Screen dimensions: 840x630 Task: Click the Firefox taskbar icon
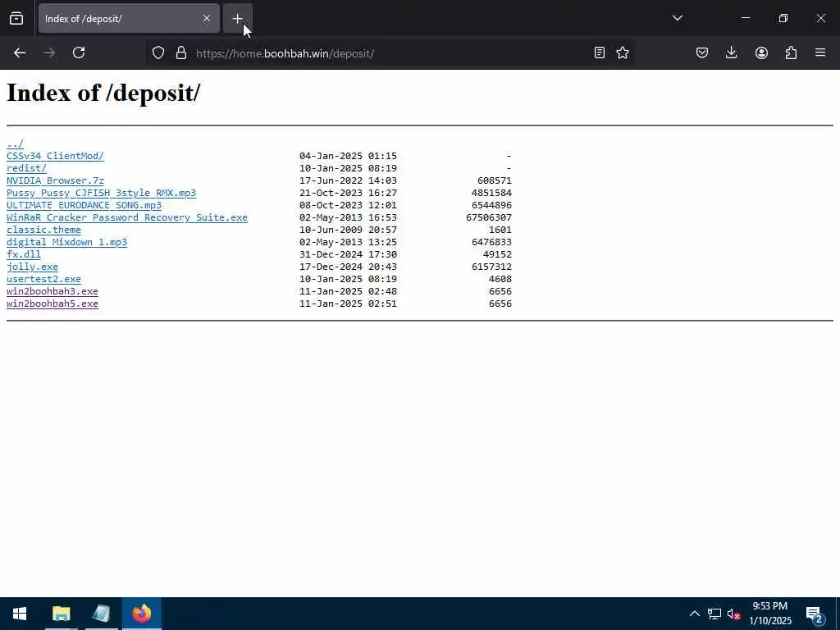pos(142,614)
